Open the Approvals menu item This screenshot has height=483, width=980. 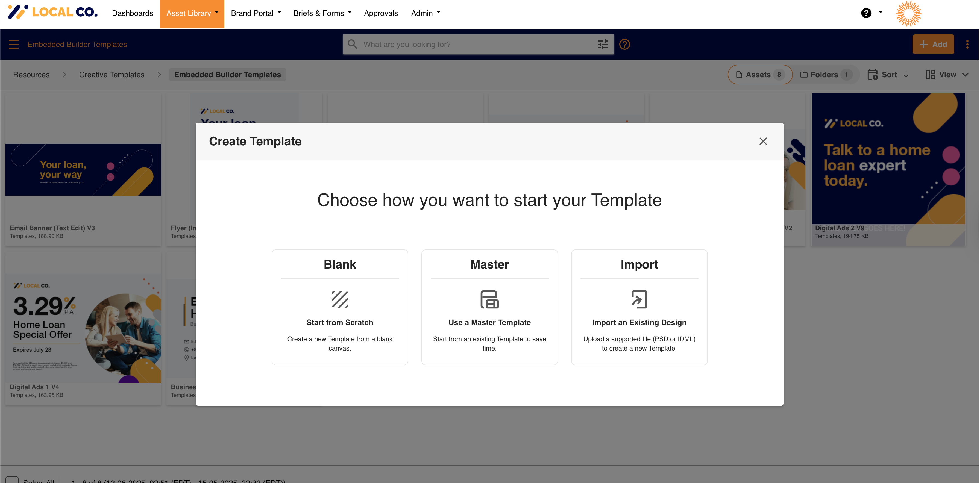point(381,13)
